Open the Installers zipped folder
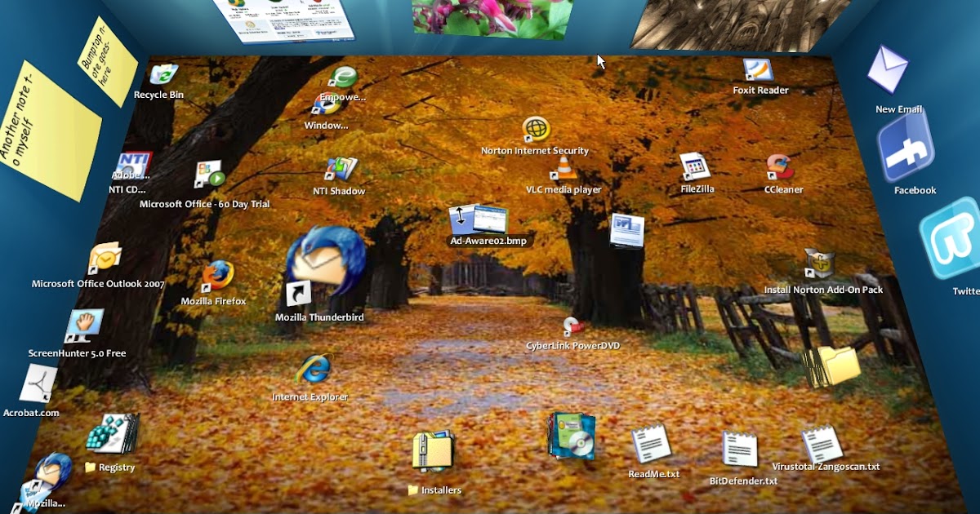This screenshot has width=980, height=514. [432, 451]
